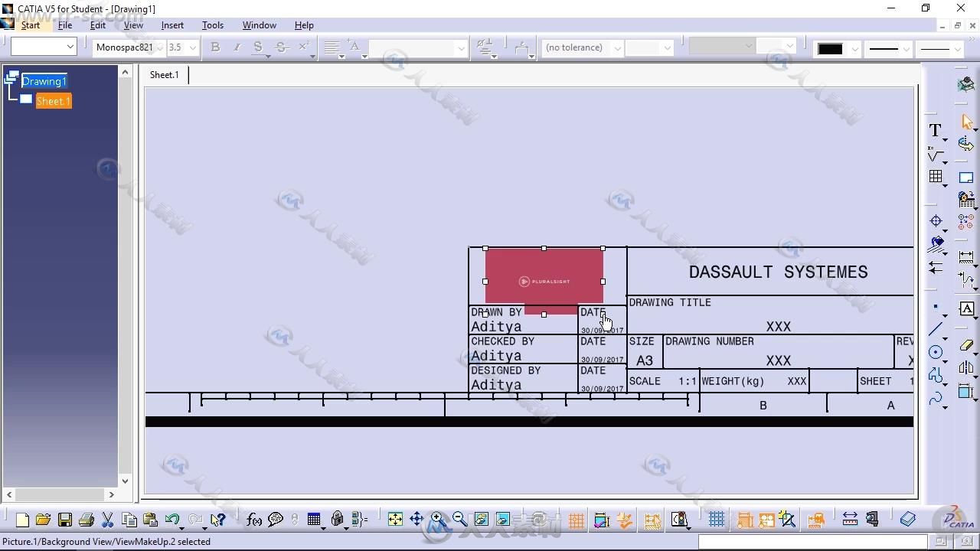Activate the What's This help pointer
Screen dimensions: 980x551
click(219, 520)
